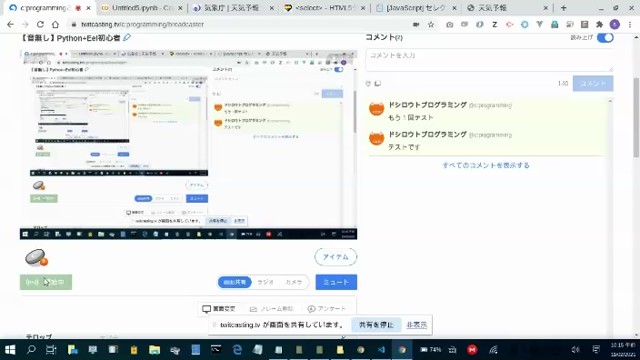The height and width of the screenshot is (360, 640).
Task: Click the page's vertical scrollbar thumb
Action: (x=636, y=118)
